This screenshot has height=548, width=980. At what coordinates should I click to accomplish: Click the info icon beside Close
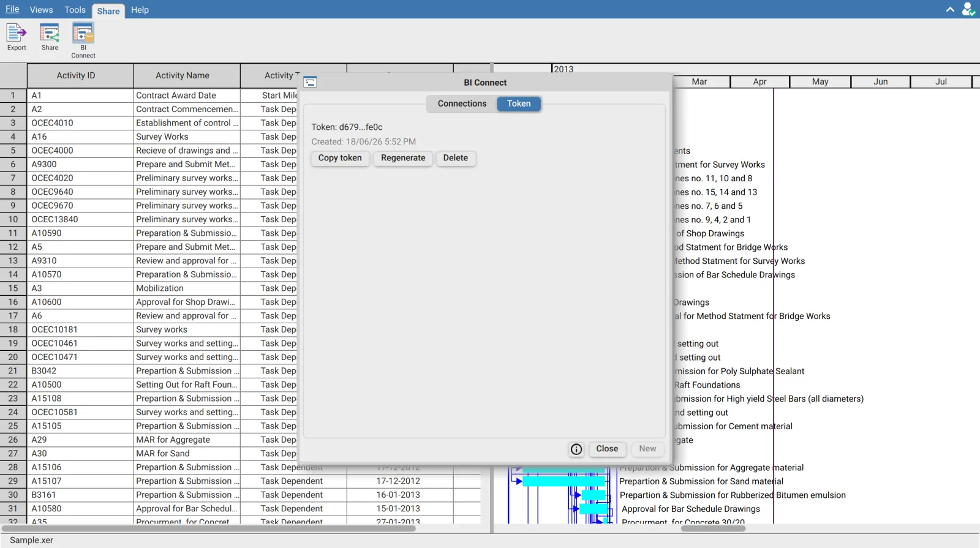576,449
